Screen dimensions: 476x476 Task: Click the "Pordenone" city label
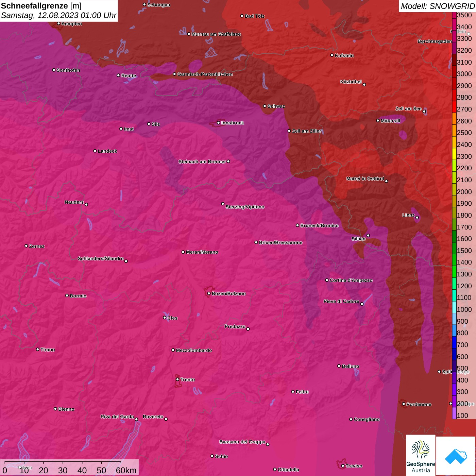pyautogui.click(x=419, y=404)
